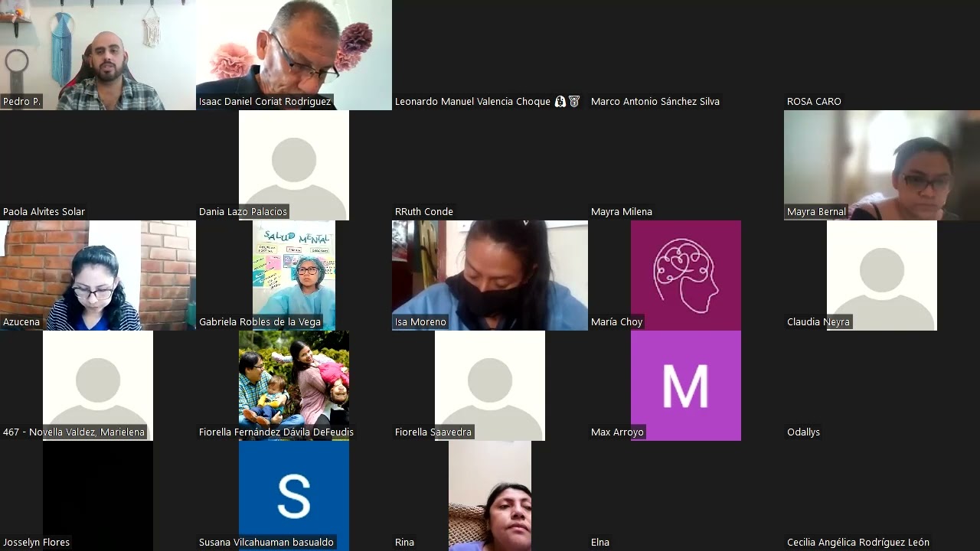Screen dimensions: 980x551
Task: Click Gabriela Robles' Salud Mental picture
Action: tap(294, 275)
